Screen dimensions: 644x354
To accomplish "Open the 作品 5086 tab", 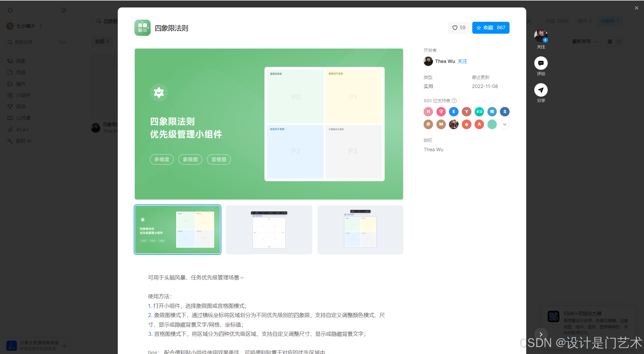I will tap(557, 21).
